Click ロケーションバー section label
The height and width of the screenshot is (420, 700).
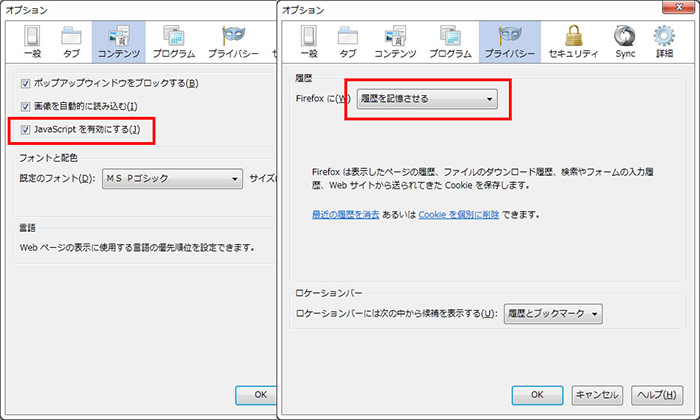tap(329, 293)
